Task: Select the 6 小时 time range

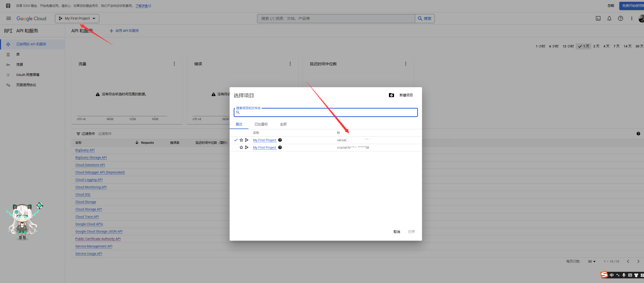Action: 554,46
